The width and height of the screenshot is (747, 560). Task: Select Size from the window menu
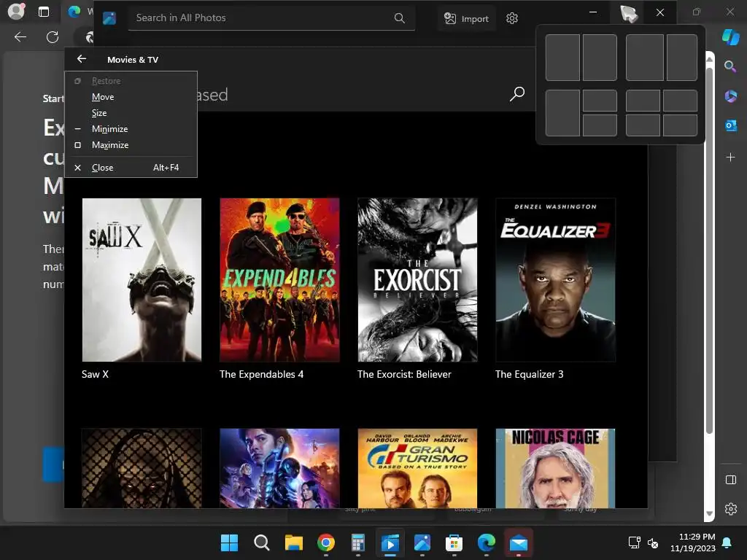131,113
